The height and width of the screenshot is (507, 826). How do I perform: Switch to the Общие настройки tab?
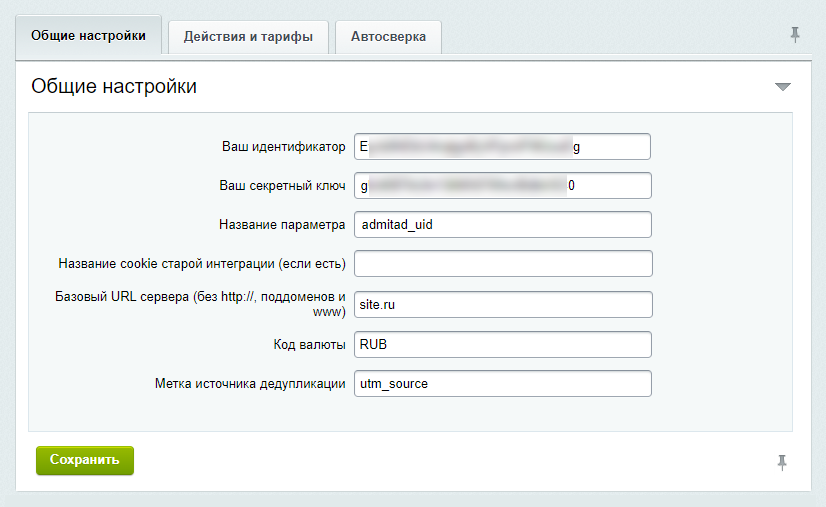(x=88, y=36)
